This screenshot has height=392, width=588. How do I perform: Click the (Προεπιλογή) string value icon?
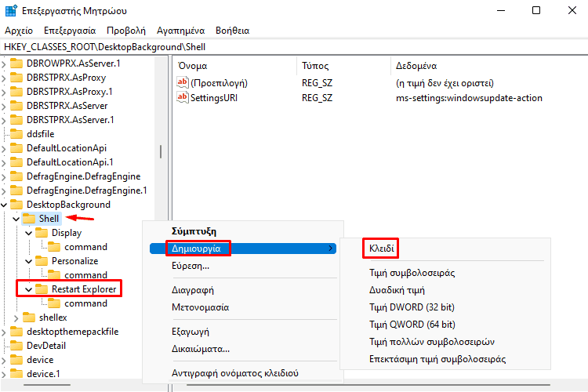click(182, 82)
